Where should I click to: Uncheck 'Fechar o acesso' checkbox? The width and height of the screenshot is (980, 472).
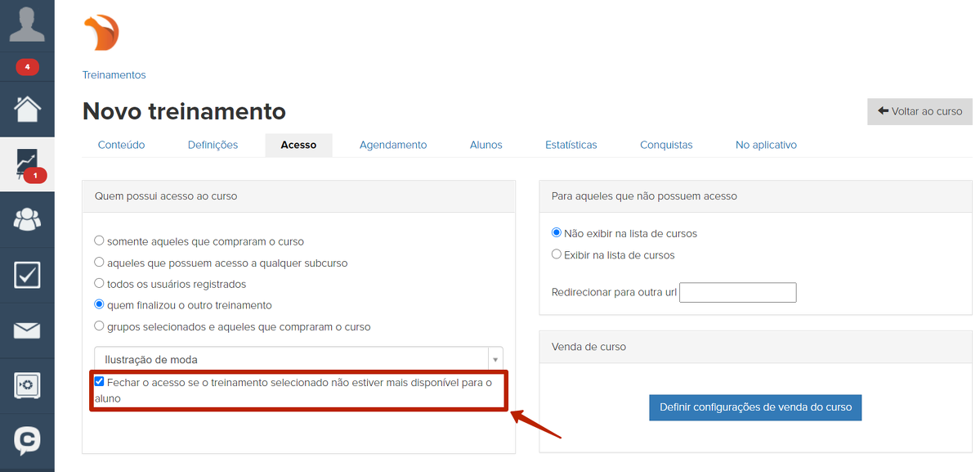pyautogui.click(x=100, y=382)
